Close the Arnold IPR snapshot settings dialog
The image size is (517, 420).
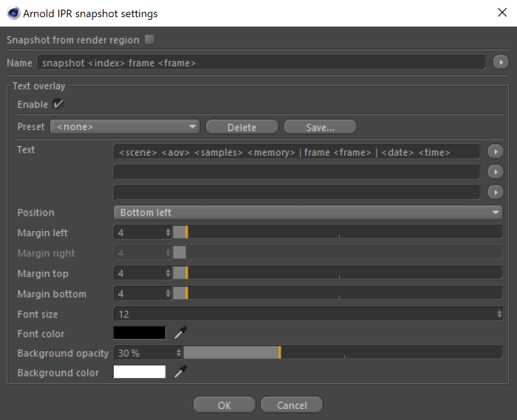502,13
